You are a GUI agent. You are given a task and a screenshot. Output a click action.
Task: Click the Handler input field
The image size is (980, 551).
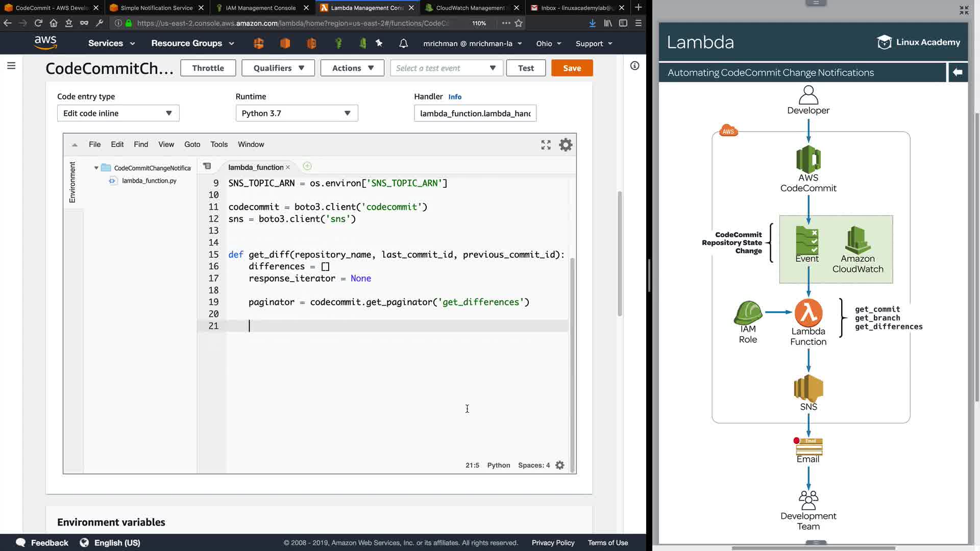(475, 113)
